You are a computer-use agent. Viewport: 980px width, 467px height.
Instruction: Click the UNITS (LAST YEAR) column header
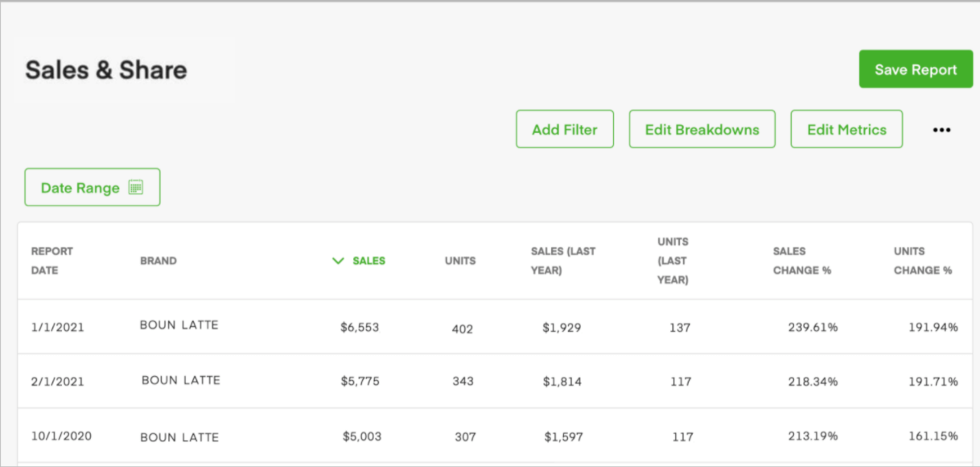[672, 261]
